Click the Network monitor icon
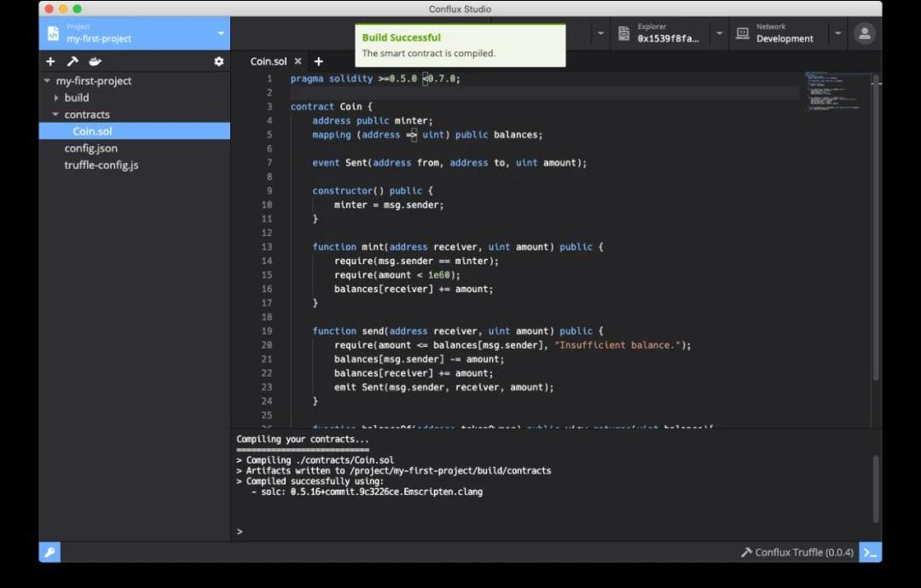This screenshot has width=921, height=588. point(743,33)
